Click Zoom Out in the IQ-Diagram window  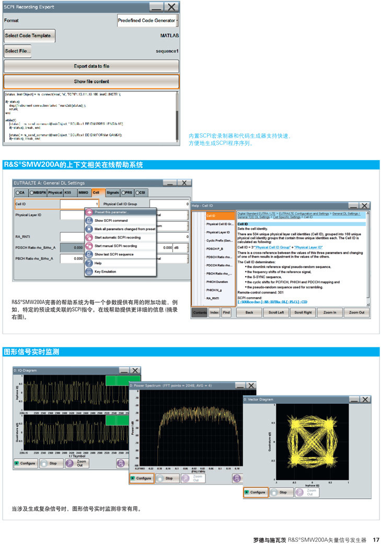(77, 463)
